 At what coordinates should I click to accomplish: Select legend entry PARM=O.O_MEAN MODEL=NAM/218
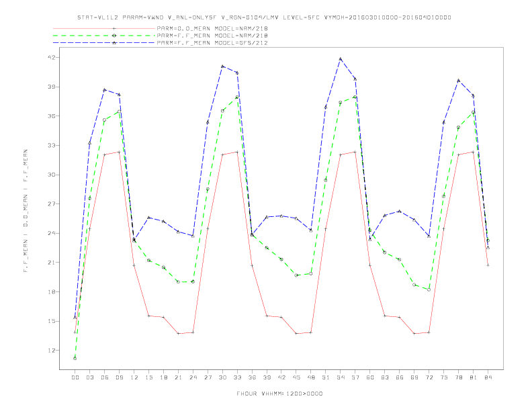coord(212,28)
